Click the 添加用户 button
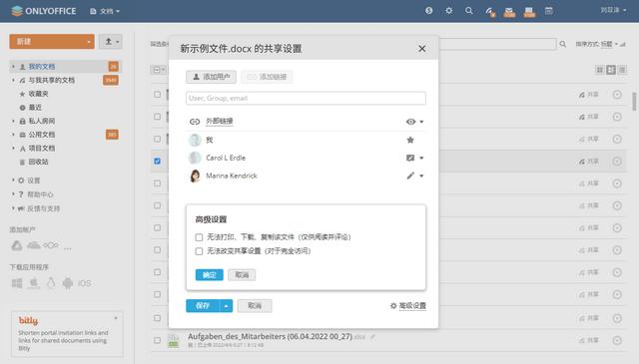The height and width of the screenshot is (364, 639). point(211,77)
